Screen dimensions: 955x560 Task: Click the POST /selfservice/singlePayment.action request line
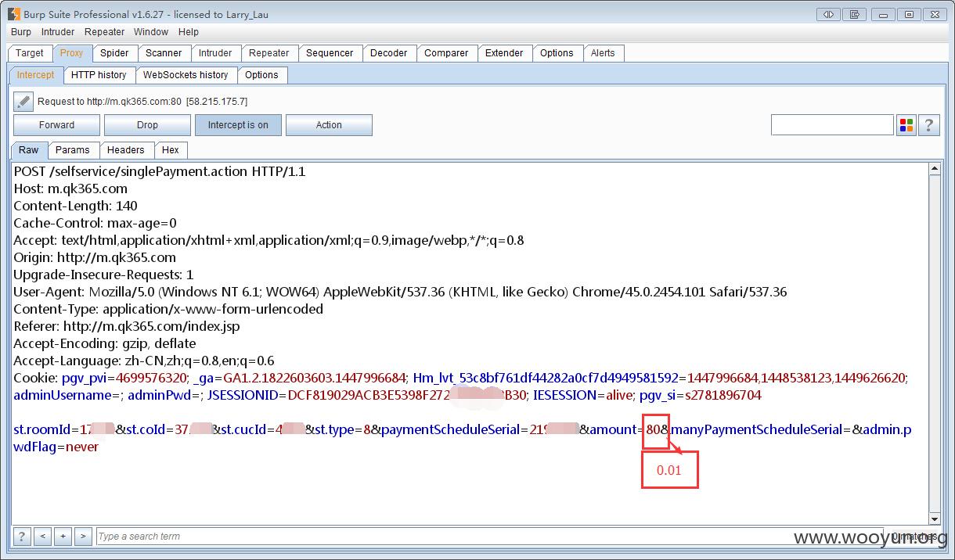(160, 171)
